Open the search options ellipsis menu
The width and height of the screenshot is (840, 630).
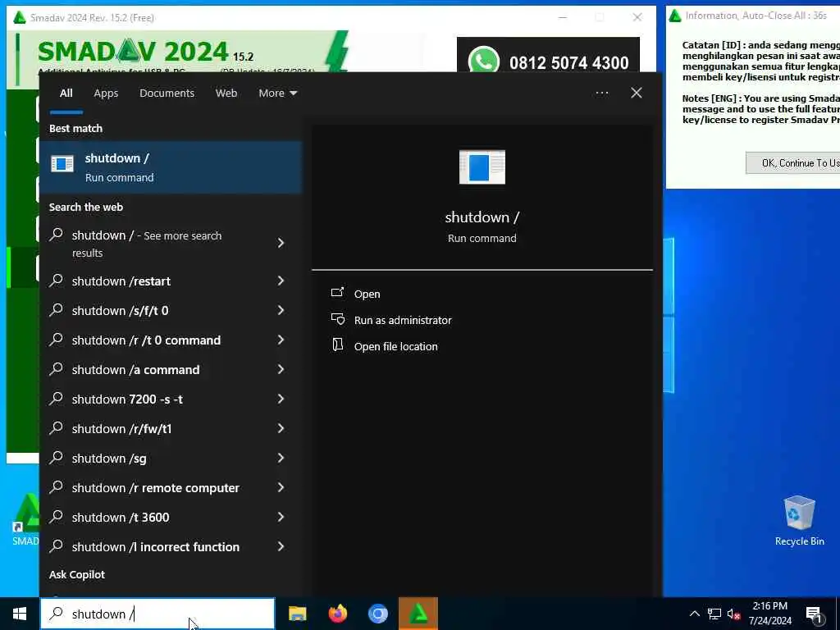click(601, 94)
